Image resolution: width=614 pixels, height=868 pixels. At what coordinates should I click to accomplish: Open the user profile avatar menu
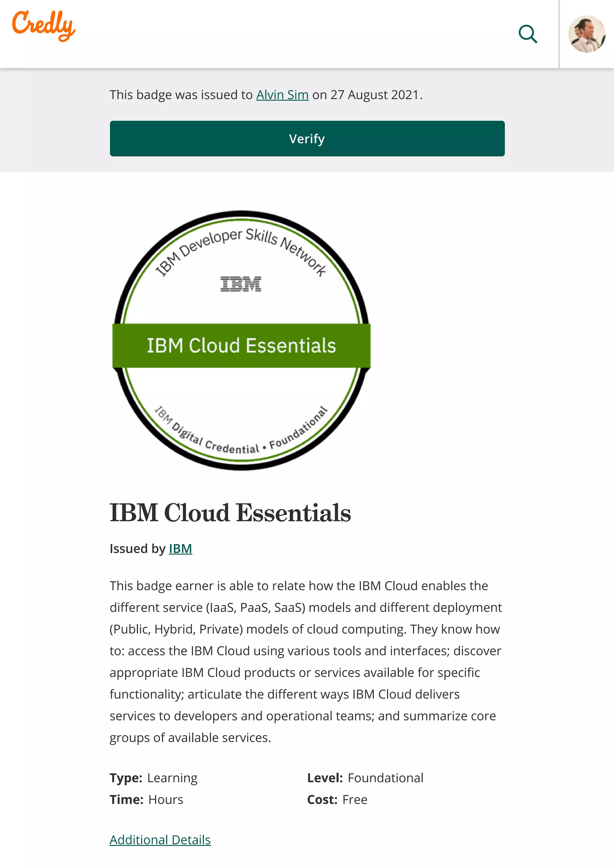[x=586, y=34]
